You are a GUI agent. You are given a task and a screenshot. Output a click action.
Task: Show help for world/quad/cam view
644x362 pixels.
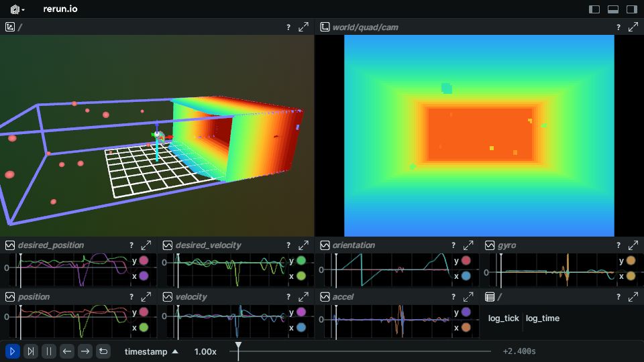(618, 27)
